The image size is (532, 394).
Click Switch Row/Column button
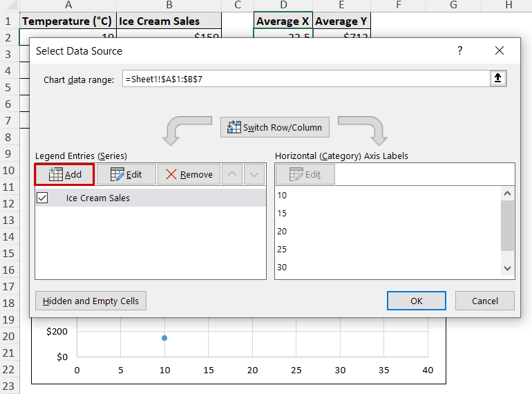[275, 127]
